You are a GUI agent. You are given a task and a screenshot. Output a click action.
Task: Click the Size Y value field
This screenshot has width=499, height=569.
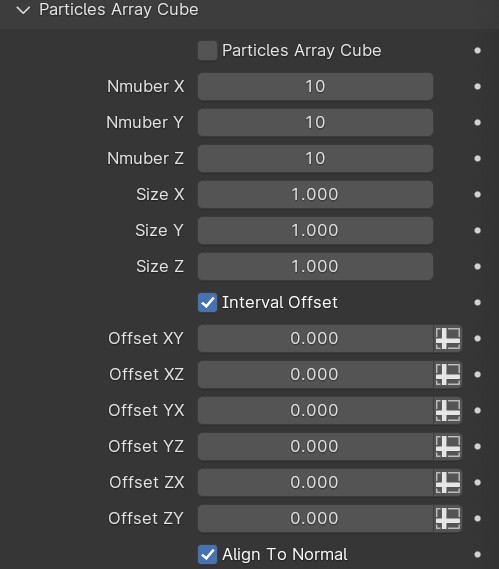[315, 230]
